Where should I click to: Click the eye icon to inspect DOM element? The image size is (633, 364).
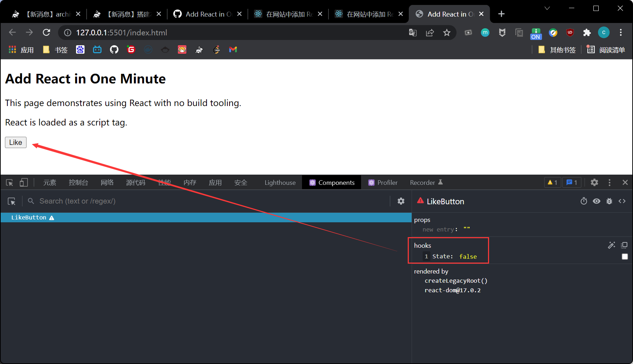[596, 201]
